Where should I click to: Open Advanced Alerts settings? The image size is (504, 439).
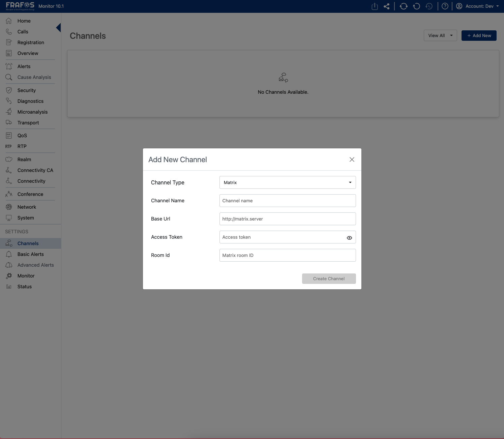30,265
